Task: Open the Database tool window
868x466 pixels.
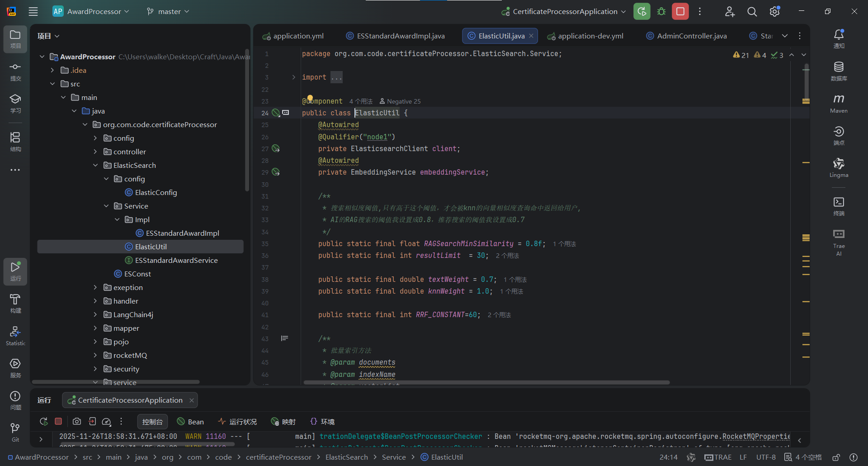Action: coord(839,71)
